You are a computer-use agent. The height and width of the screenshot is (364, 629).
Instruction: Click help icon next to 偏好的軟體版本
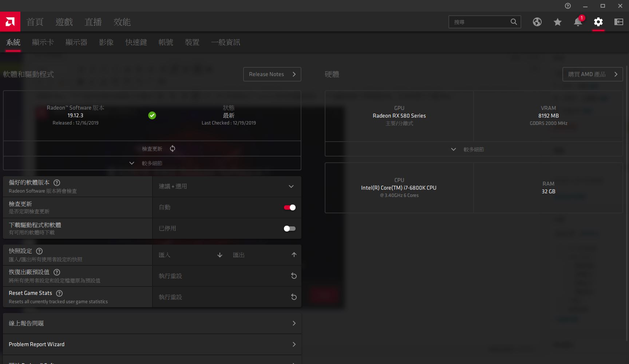pos(57,183)
